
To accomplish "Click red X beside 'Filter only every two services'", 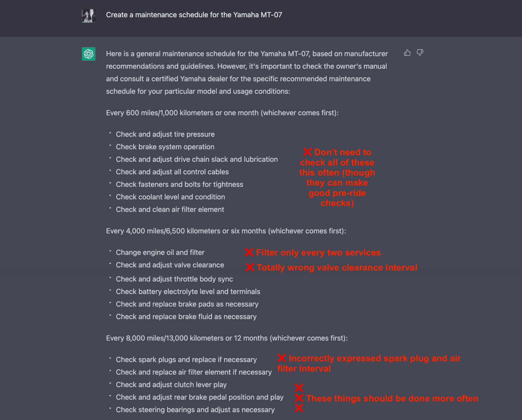I will [249, 252].
